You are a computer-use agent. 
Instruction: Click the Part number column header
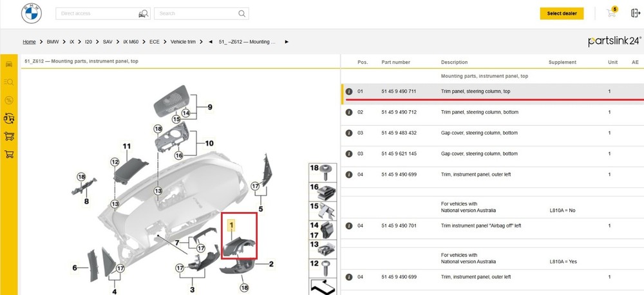click(395, 62)
